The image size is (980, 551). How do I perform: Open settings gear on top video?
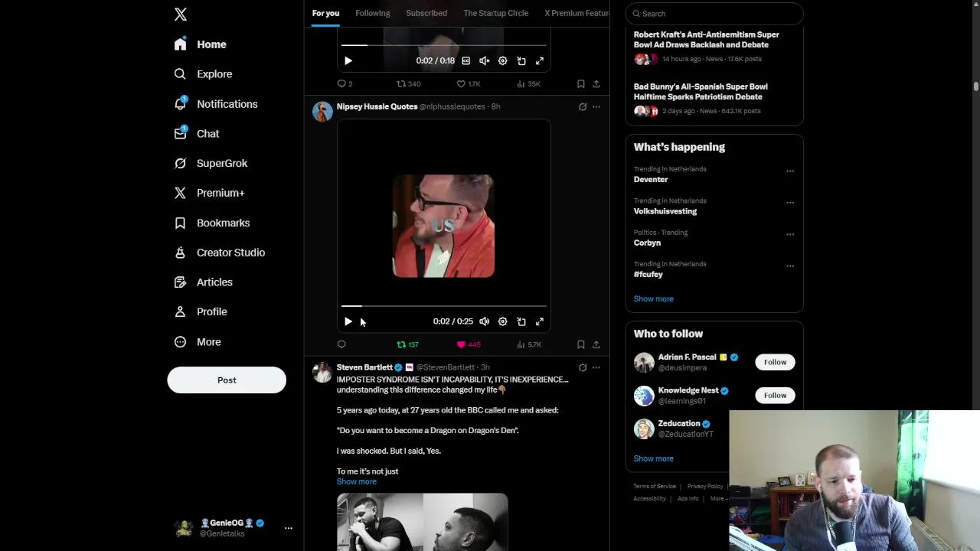coord(502,60)
